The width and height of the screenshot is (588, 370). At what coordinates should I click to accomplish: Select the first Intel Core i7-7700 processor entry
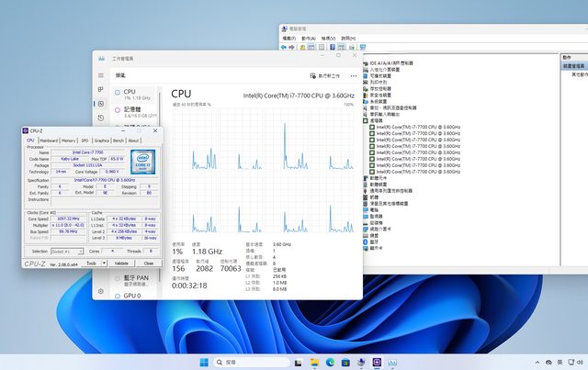415,126
